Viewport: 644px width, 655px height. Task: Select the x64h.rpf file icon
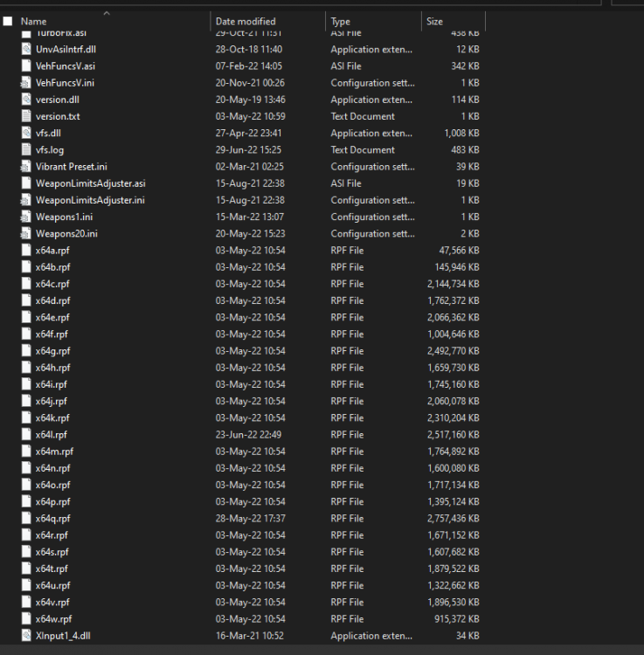point(26,368)
